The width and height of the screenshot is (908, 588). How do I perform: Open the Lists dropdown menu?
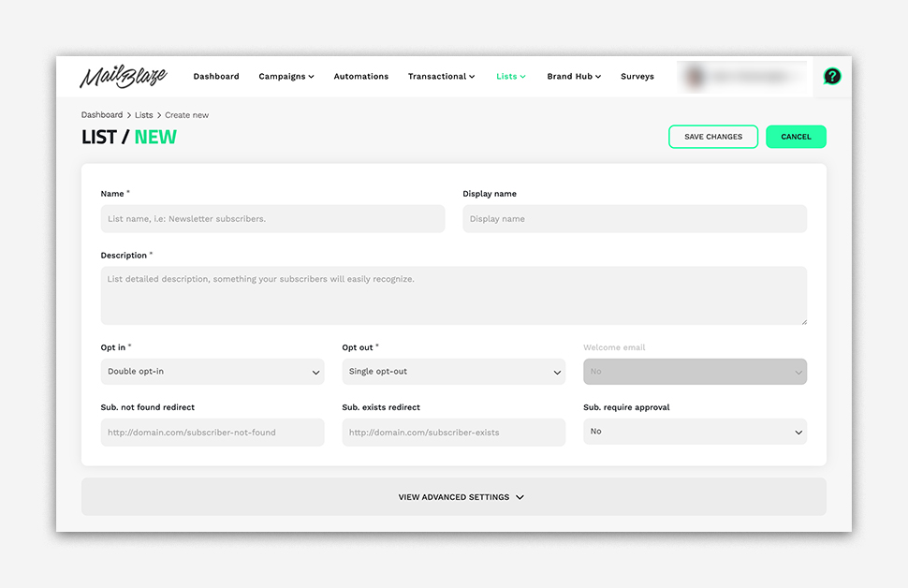[x=510, y=77]
